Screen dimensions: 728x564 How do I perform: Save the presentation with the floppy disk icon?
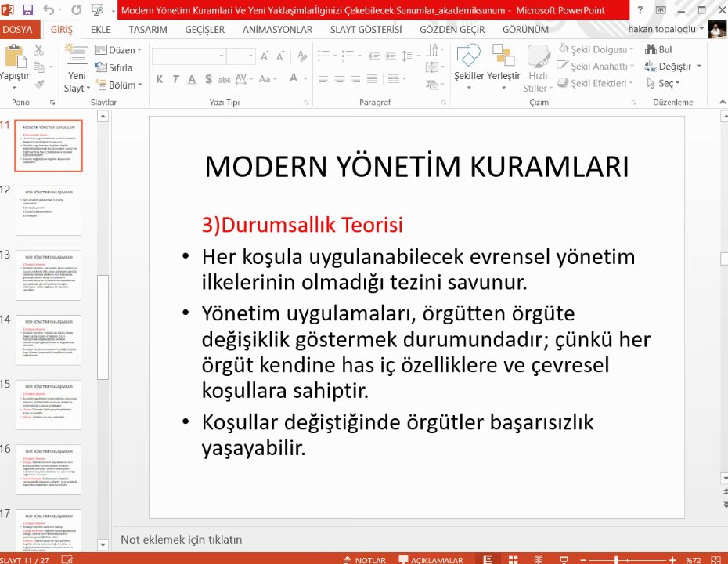[28, 9]
